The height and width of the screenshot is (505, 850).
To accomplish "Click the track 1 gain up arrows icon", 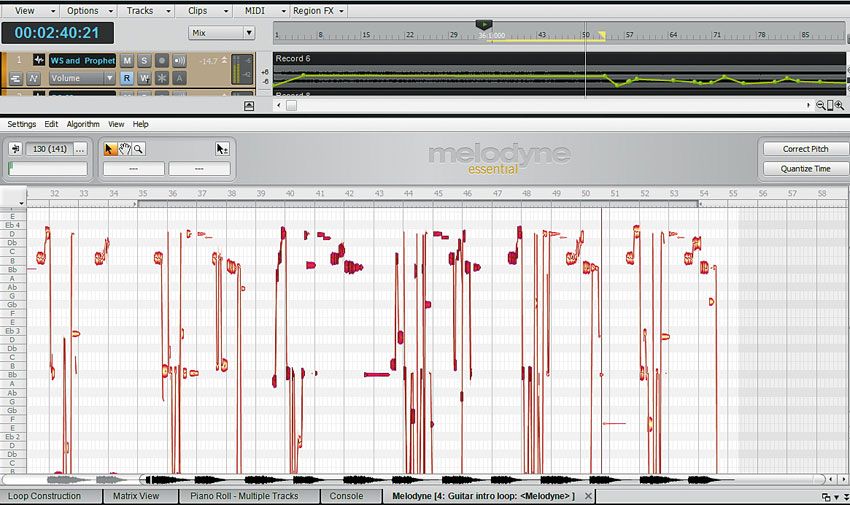I will click(224, 60).
